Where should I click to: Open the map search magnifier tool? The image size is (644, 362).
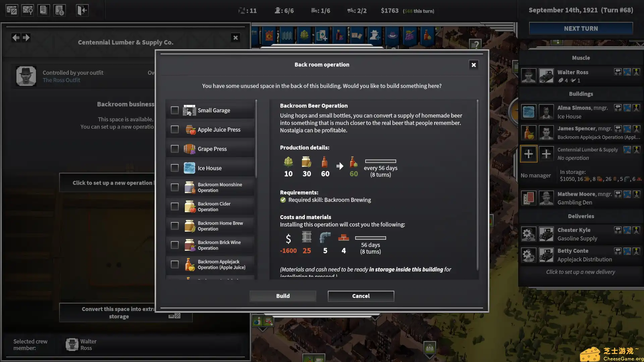(28, 10)
